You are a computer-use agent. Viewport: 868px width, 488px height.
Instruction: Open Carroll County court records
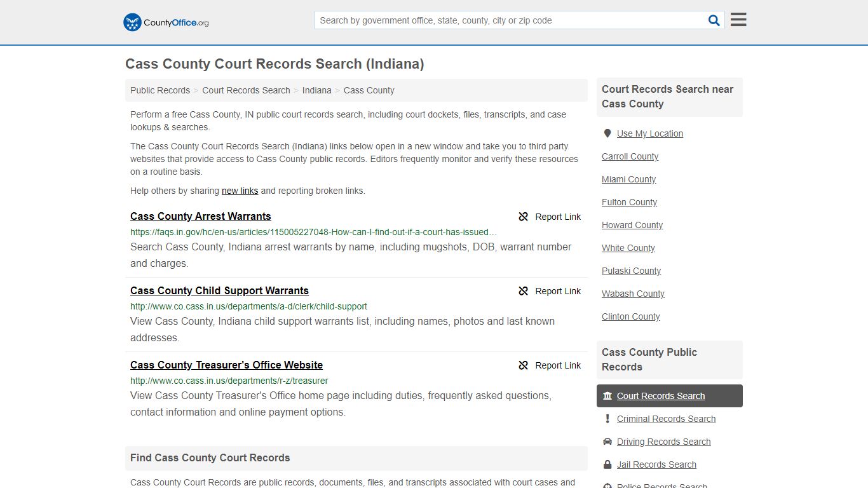pyautogui.click(x=630, y=156)
